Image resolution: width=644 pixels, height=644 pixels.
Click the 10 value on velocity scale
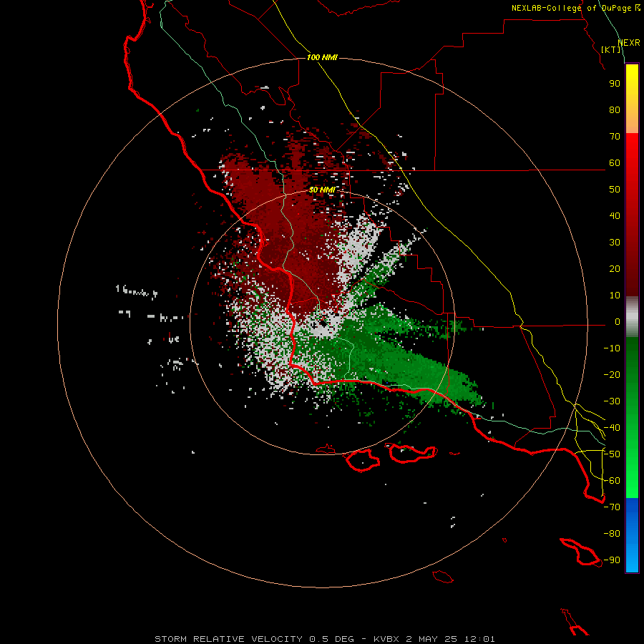[x=615, y=296]
